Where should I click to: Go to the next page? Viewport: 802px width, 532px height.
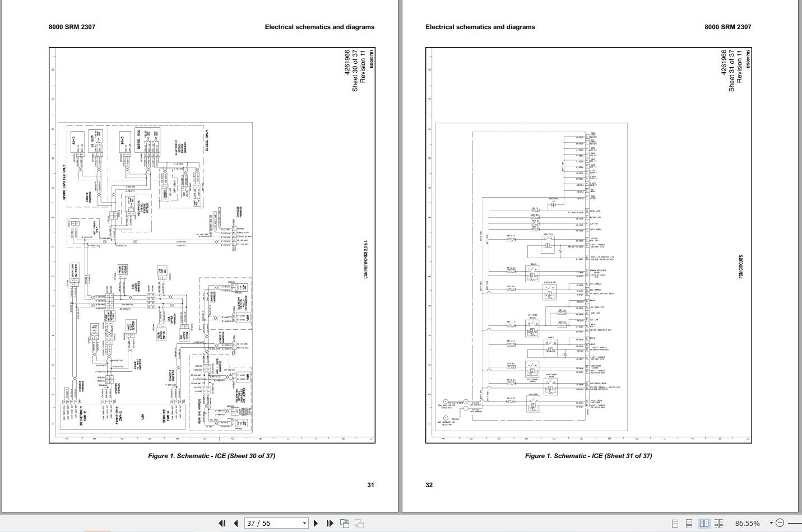pyautogui.click(x=316, y=523)
